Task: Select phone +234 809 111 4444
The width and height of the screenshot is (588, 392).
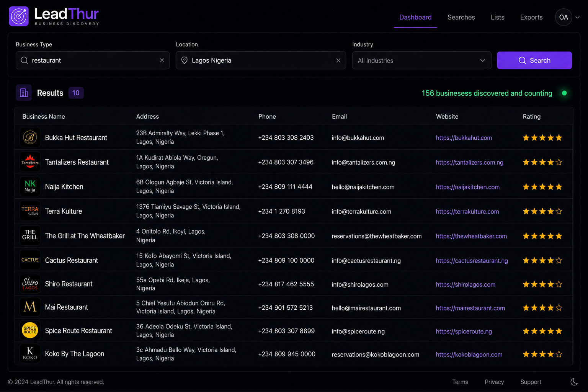Action: tap(285, 187)
